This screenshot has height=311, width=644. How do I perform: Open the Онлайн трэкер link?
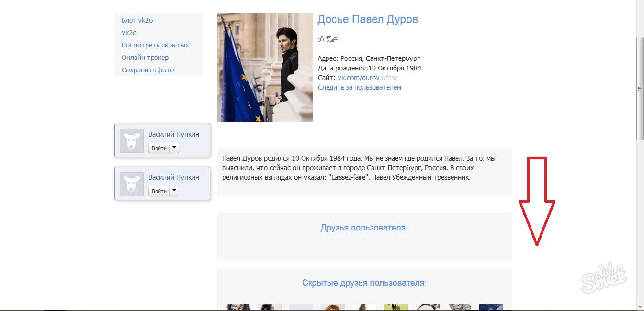coord(145,58)
